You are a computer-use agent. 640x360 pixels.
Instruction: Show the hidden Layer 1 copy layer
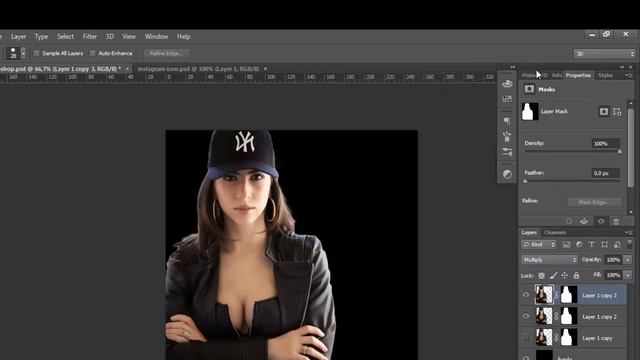(526, 338)
